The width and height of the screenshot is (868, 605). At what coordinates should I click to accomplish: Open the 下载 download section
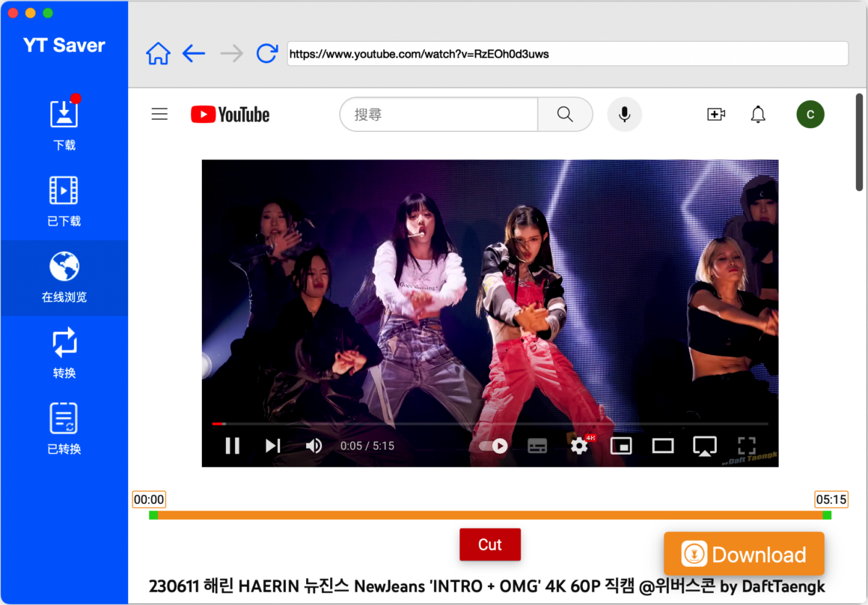click(64, 124)
